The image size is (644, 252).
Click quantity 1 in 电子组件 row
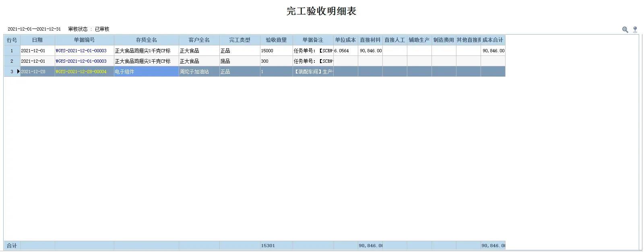click(277, 72)
